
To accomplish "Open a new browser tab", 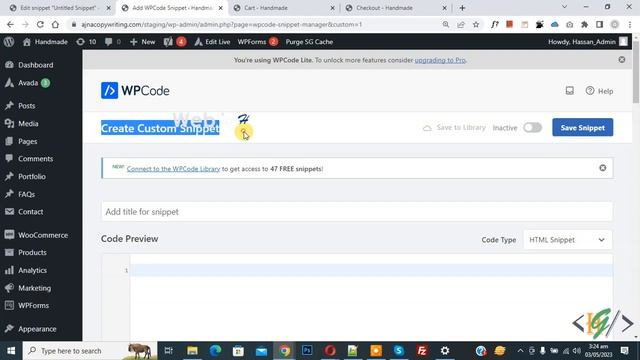I will click(x=462, y=8).
